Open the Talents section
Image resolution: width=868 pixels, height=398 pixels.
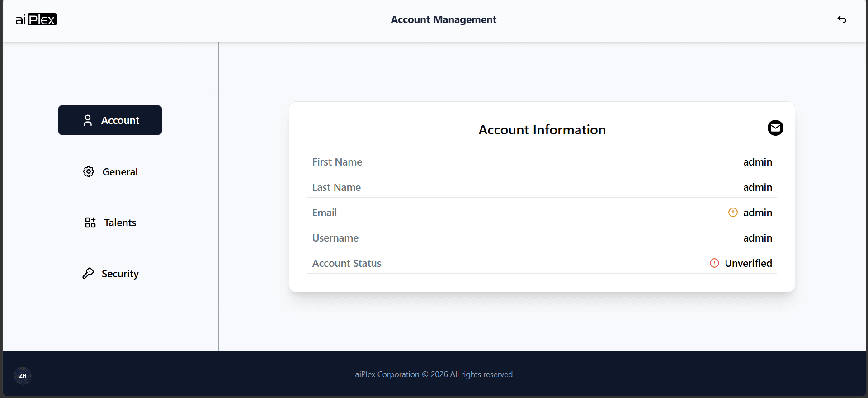[x=110, y=223]
